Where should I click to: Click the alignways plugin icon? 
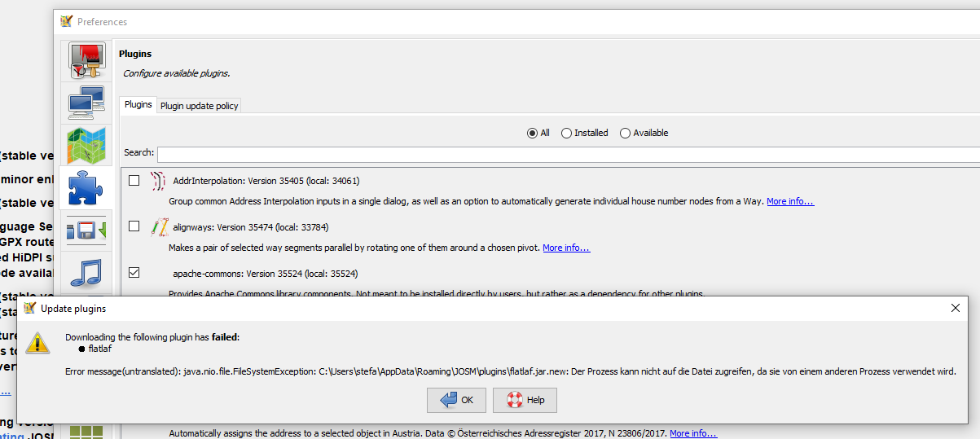pyautogui.click(x=159, y=227)
